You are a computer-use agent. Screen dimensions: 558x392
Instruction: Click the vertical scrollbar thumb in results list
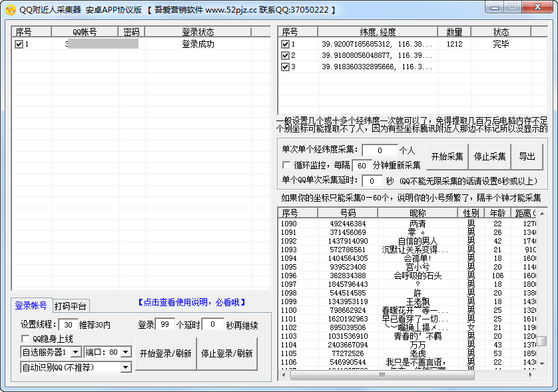tap(542, 341)
